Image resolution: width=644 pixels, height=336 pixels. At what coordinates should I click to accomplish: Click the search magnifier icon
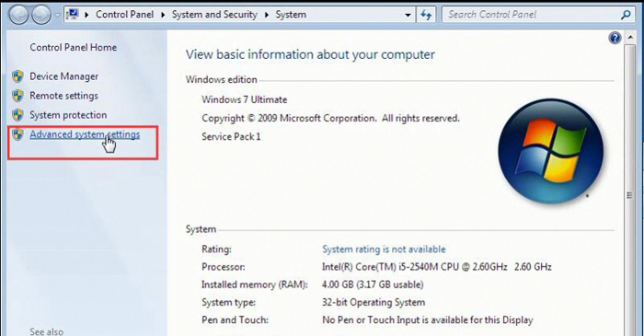click(x=626, y=15)
